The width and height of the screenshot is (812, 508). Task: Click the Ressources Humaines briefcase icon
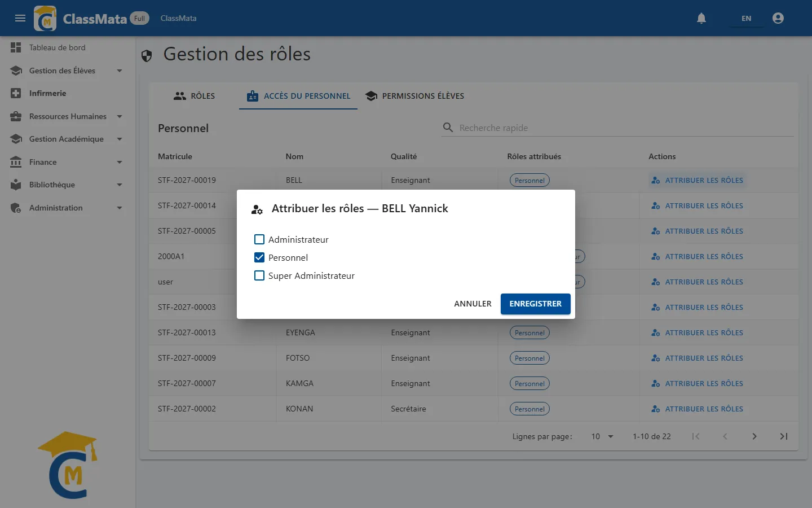tap(16, 116)
